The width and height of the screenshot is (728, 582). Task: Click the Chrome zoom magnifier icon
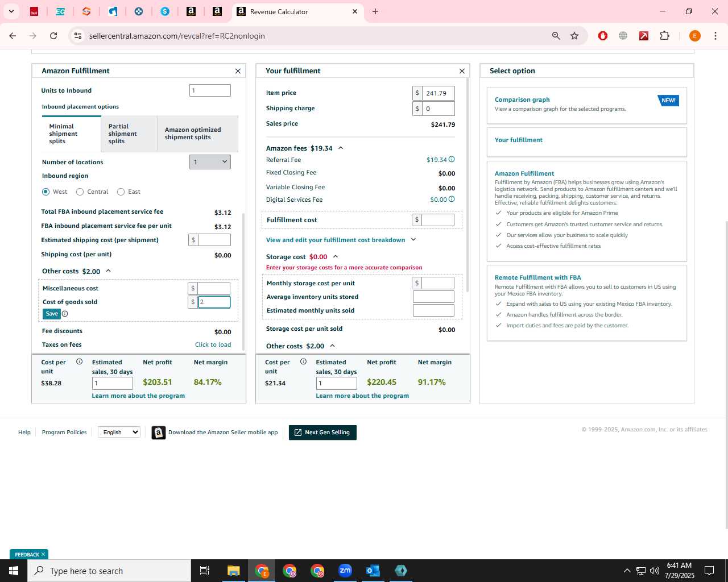point(556,36)
